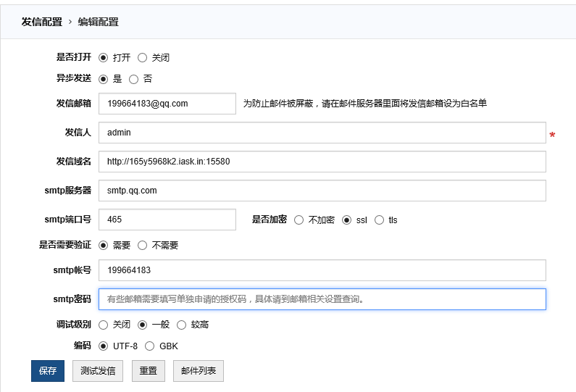Click the 发信域名 input field
This screenshot has height=392, width=576.
322,162
